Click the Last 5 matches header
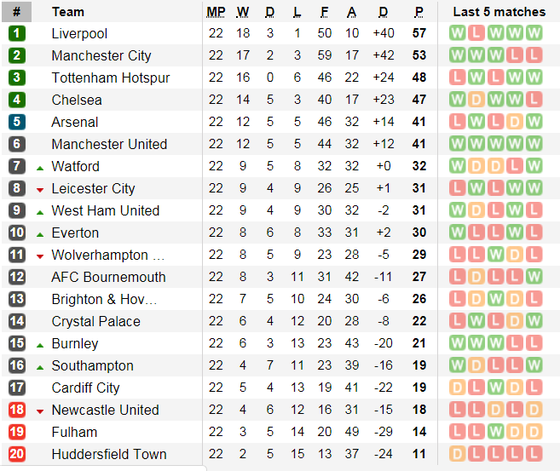560x471 pixels. 499,12
